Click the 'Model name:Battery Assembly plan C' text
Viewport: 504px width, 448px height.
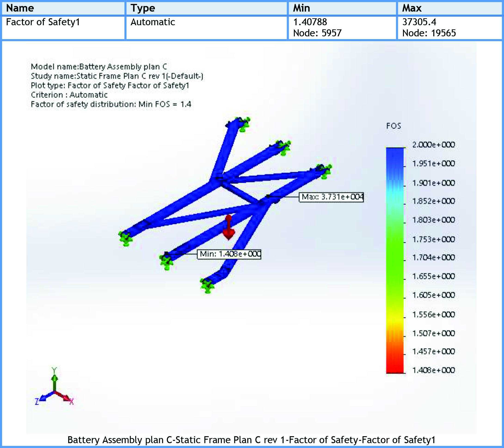(99, 67)
